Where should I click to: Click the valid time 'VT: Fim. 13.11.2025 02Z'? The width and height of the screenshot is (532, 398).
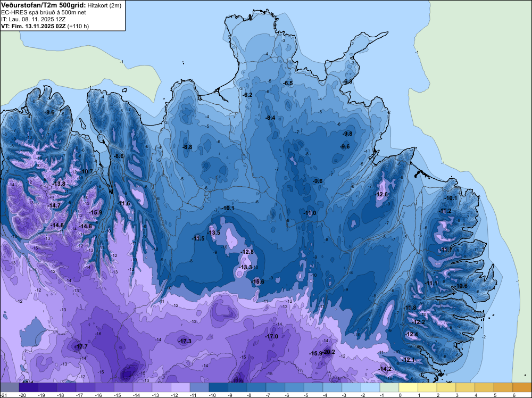pos(33,26)
